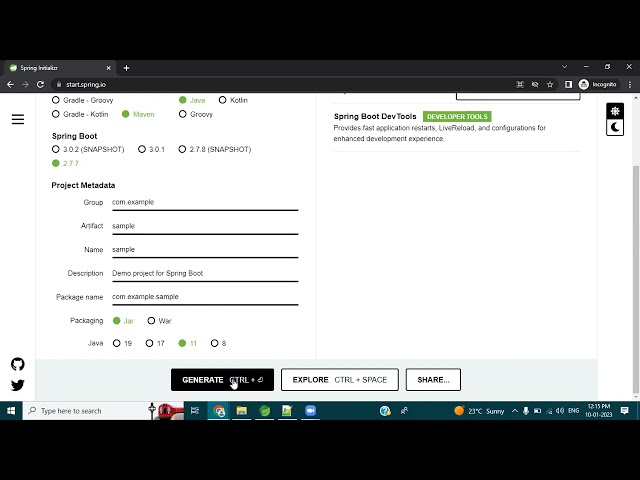Reload the start.spring.io page

click(x=40, y=84)
